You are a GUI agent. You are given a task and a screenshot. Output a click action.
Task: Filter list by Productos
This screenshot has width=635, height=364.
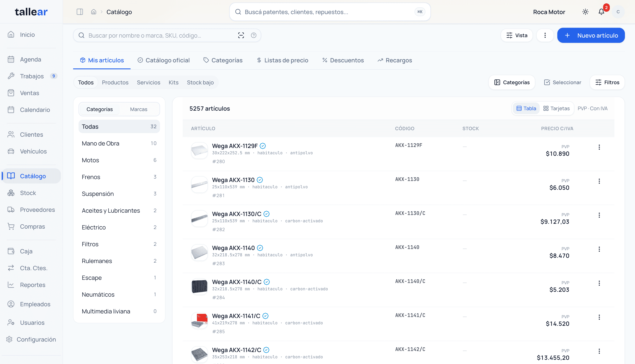115,82
